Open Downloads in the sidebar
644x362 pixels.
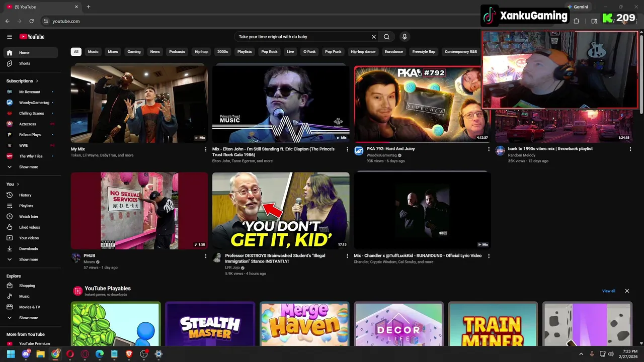[30, 248]
